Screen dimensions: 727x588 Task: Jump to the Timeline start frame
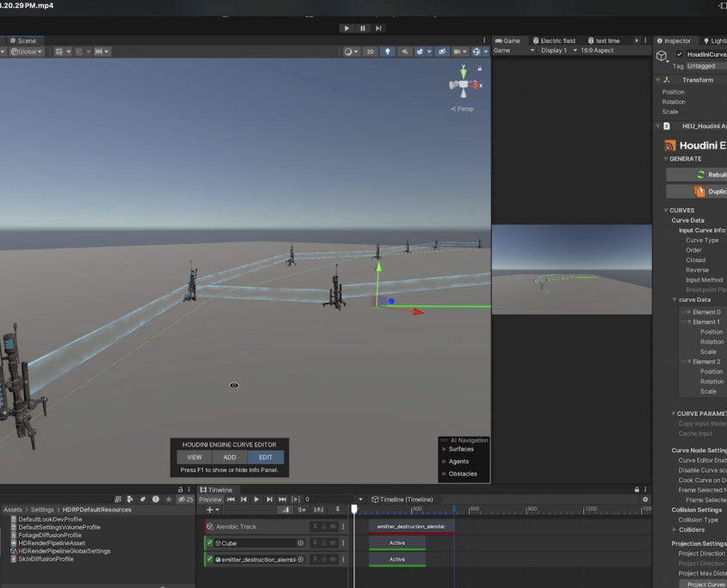231,499
